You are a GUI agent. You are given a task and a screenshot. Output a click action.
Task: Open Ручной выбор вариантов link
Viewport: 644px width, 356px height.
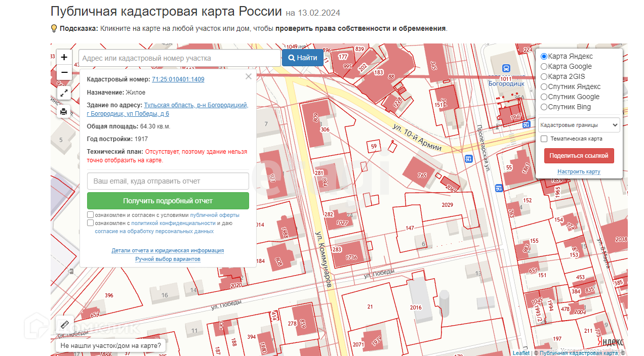[168, 259]
